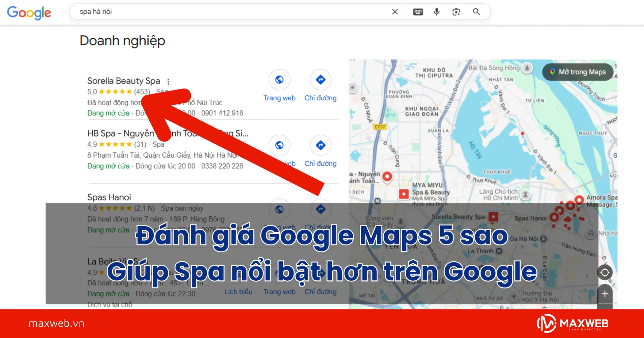The height and width of the screenshot is (338, 644).
Task: Click the La Thành metro icon
Action: [x=499, y=251]
